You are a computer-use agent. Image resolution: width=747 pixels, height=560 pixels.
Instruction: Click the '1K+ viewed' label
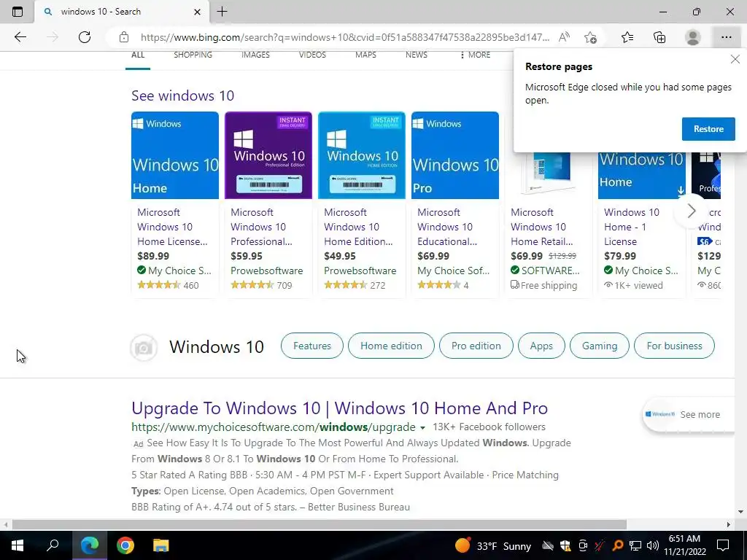[x=633, y=285]
